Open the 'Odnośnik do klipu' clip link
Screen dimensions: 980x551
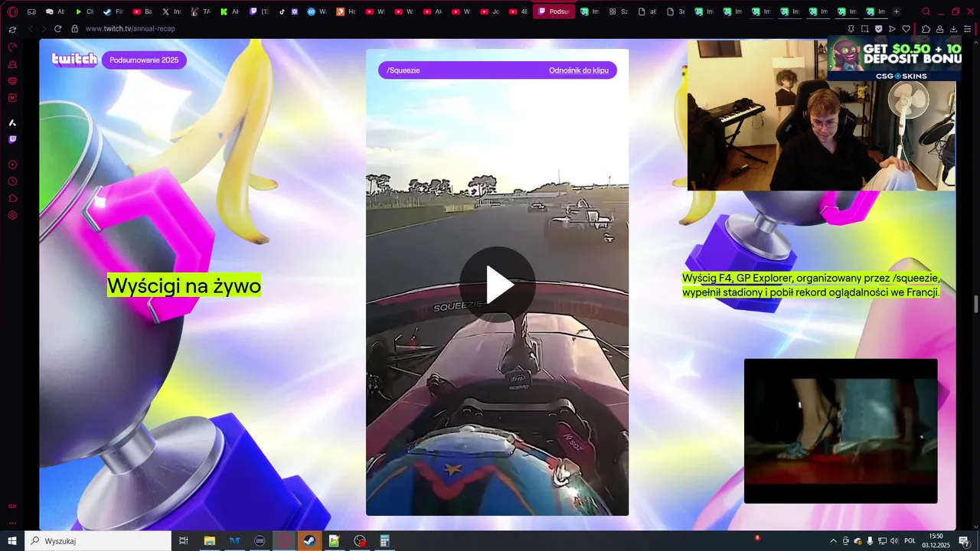(579, 70)
